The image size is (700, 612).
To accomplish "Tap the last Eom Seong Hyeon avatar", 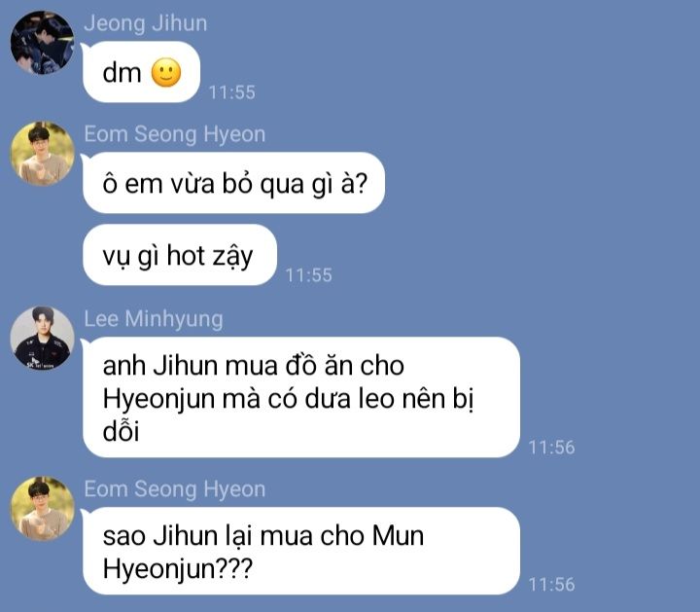I will tap(43, 508).
